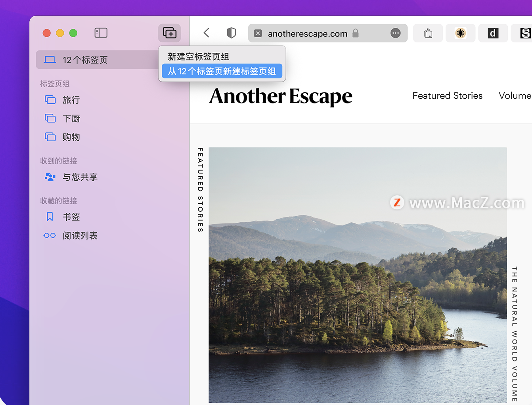Open the privacy report shield icon

(232, 33)
